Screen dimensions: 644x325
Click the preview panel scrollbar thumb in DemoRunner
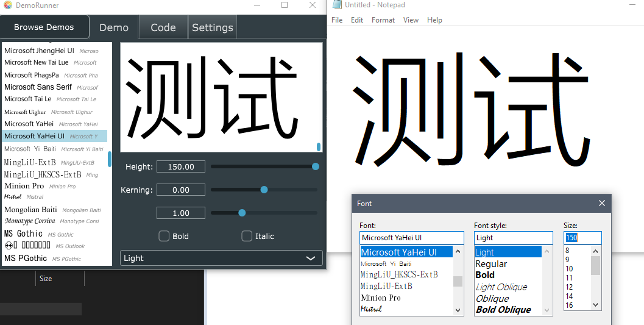click(x=319, y=147)
